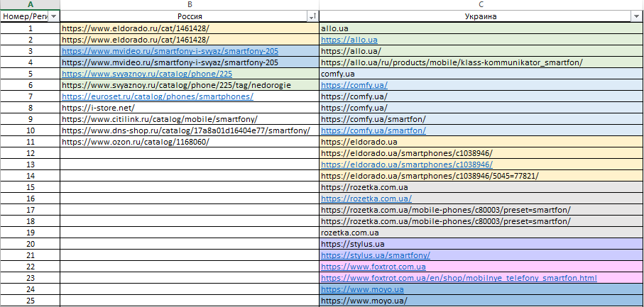Select number cell 5 in column A
Image resolution: width=644 pixels, height=307 pixels.
coord(30,74)
